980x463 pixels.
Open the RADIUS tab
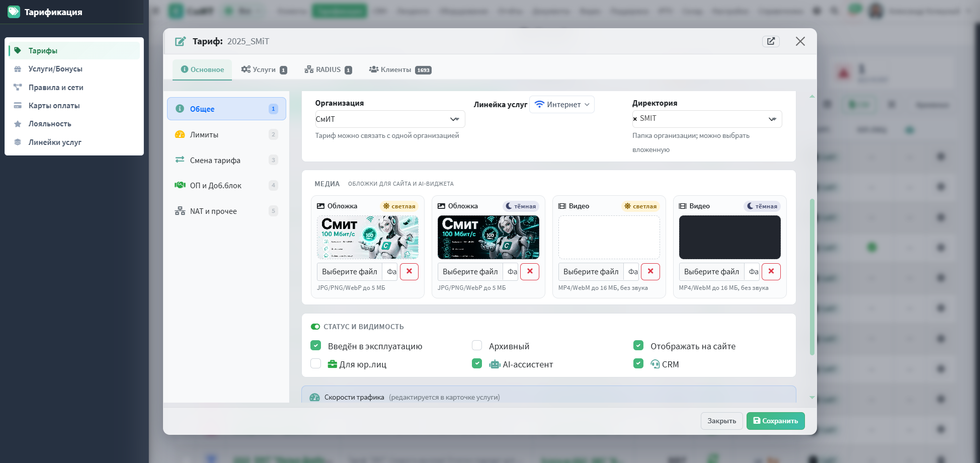328,69
